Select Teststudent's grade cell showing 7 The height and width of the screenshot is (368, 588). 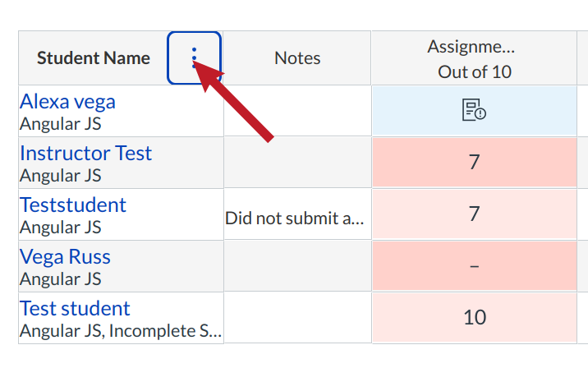474,214
